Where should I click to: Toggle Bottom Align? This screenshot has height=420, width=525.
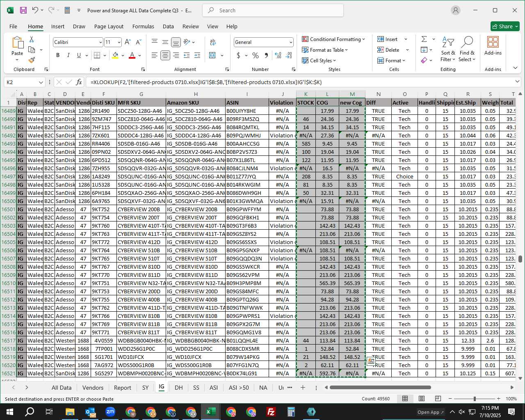click(x=176, y=42)
